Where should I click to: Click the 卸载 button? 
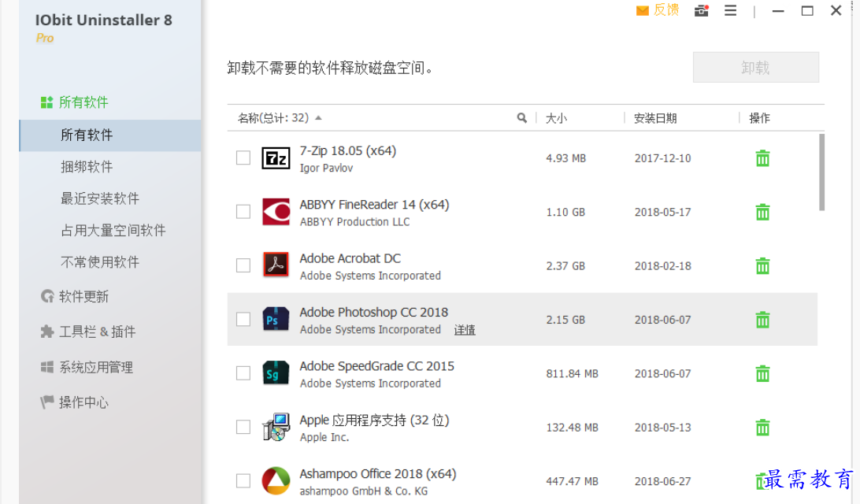756,68
